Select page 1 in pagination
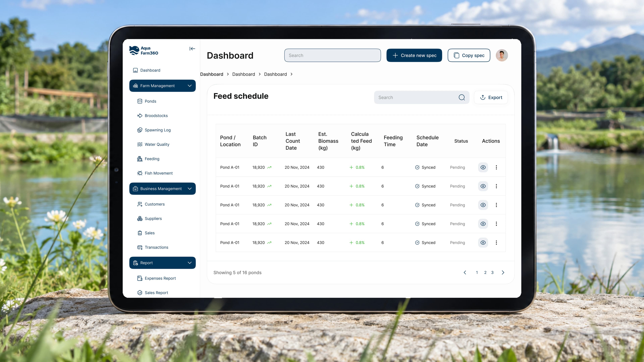 [x=477, y=273]
